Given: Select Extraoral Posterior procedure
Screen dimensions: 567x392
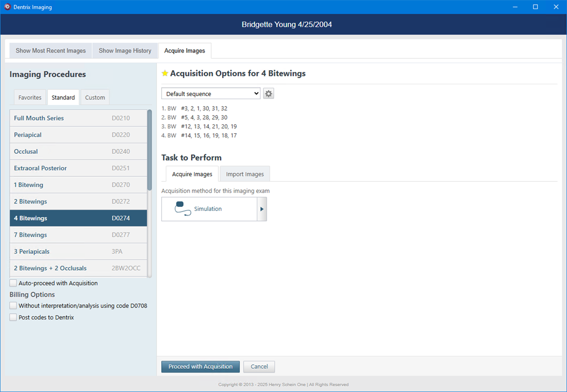Looking at the screenshot, I should click(x=78, y=168).
